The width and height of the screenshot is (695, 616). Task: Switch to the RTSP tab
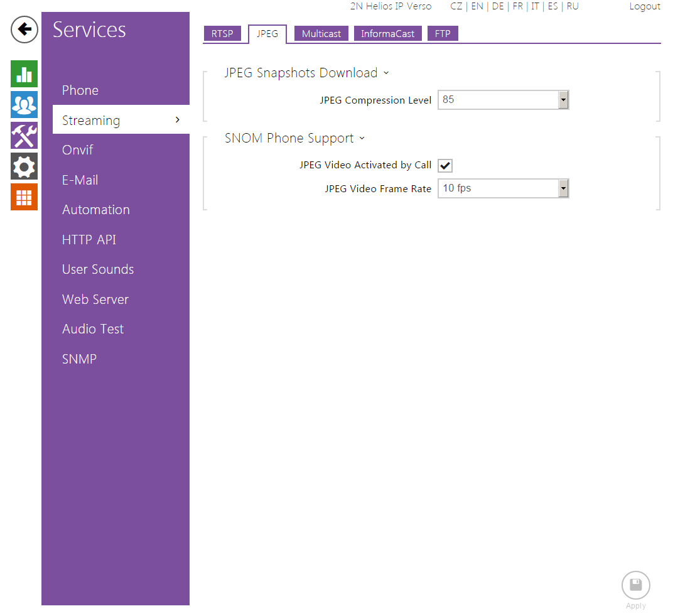coord(222,34)
